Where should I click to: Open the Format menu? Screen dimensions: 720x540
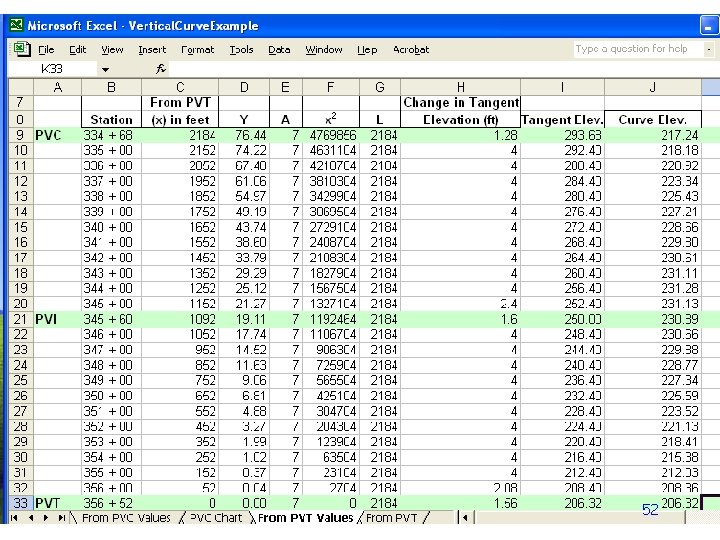(x=197, y=50)
